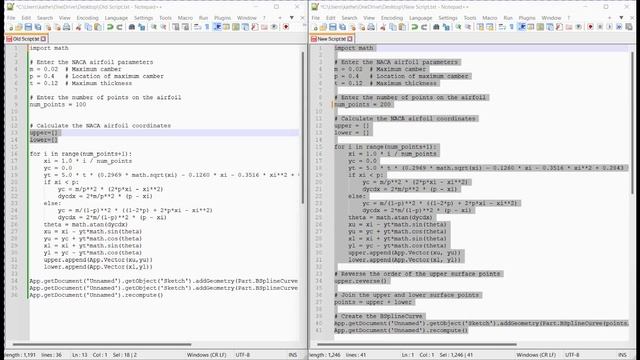
Task: Click 'upper.reverse()' line in New Script
Action: [x=360, y=281]
